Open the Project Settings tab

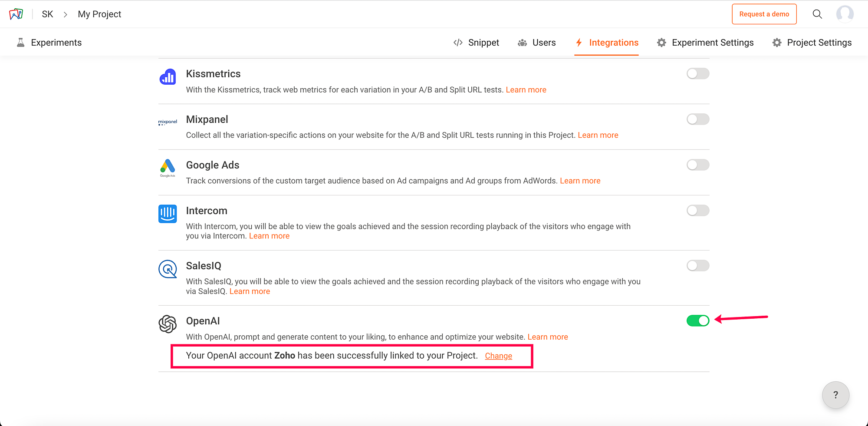click(x=812, y=43)
